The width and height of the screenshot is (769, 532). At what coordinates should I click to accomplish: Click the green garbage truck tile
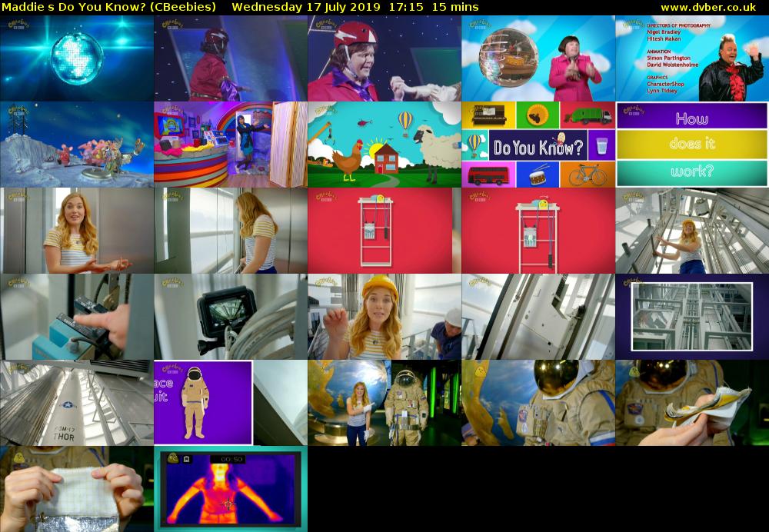pos(588,115)
